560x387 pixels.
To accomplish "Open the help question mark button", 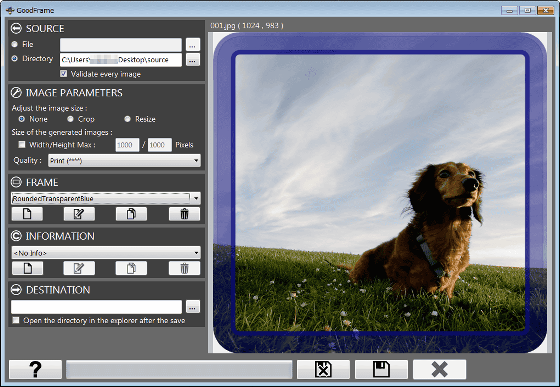I will [35, 369].
